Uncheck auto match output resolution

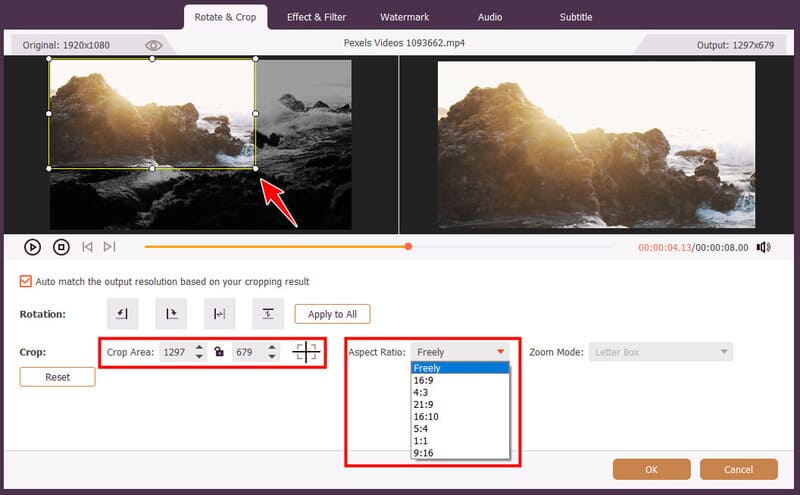(26, 281)
